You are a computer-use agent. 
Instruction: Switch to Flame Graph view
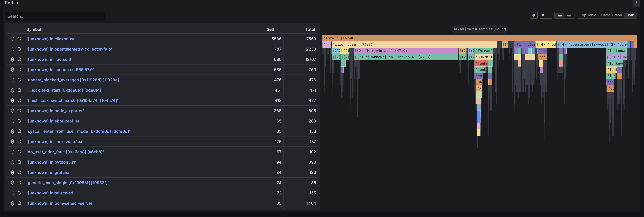611,15
